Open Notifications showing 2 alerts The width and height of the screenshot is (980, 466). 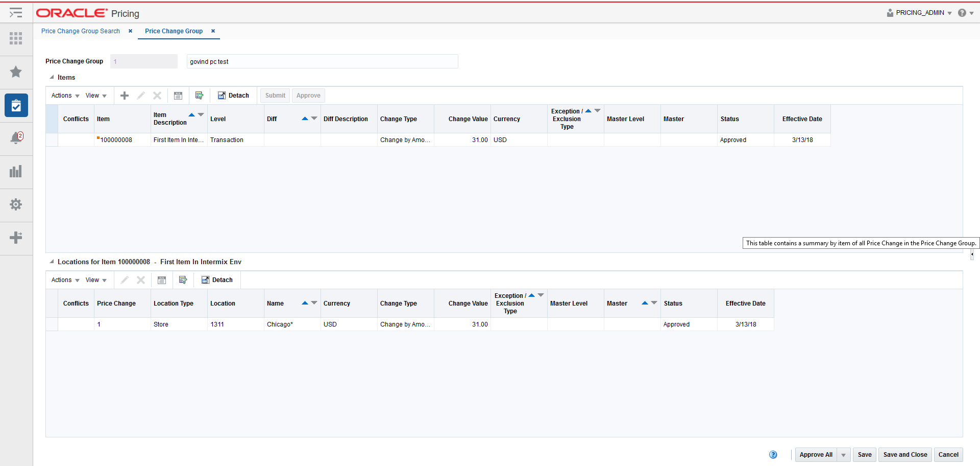pos(16,138)
